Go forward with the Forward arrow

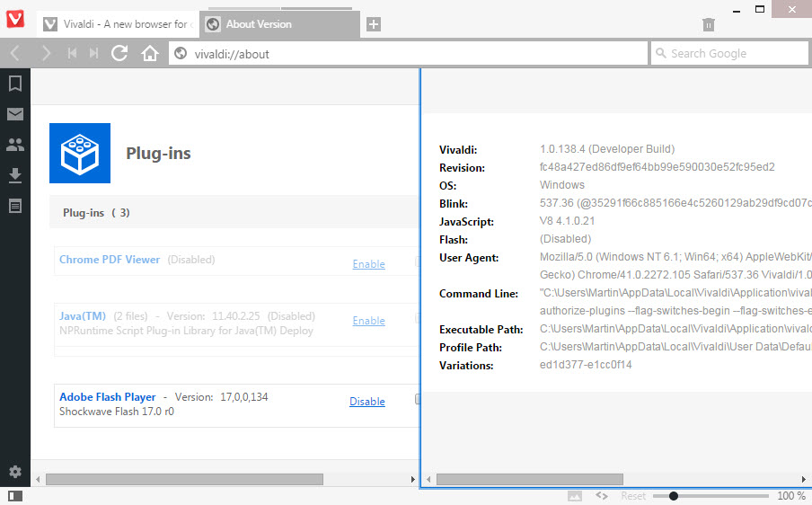pos(46,53)
